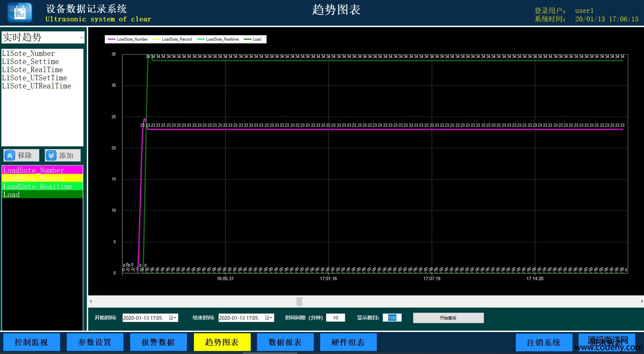This screenshot has height=354, width=644.
Task: Select the yellow LoadSote_Record series entry
Action: coord(42,178)
